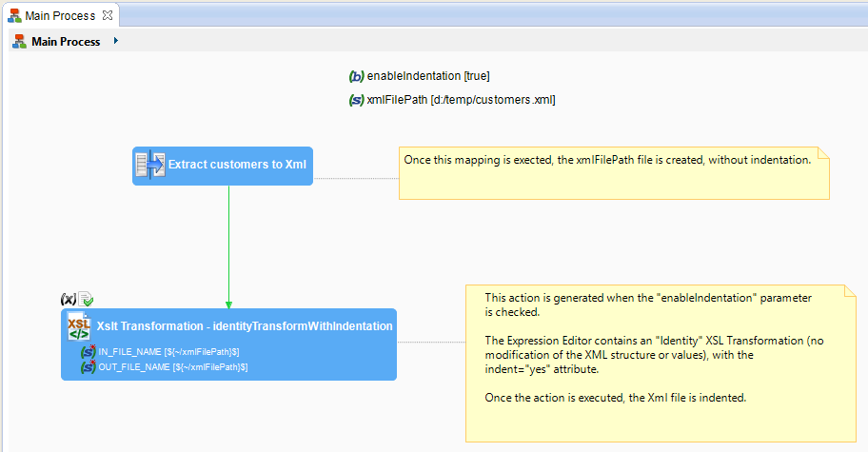Click the string (s) icon beside xmlFilePath
The height and width of the screenshot is (452, 868).
click(357, 100)
